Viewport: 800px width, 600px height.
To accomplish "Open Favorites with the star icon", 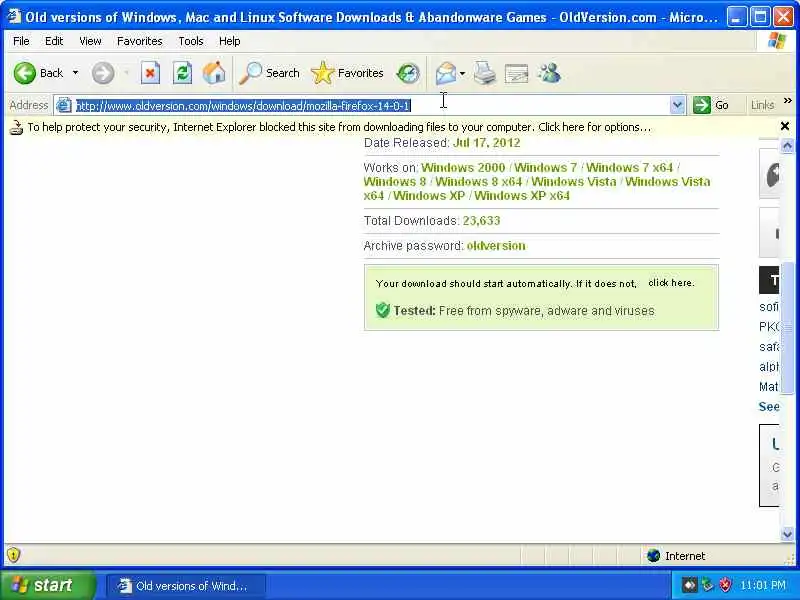I will 322,73.
